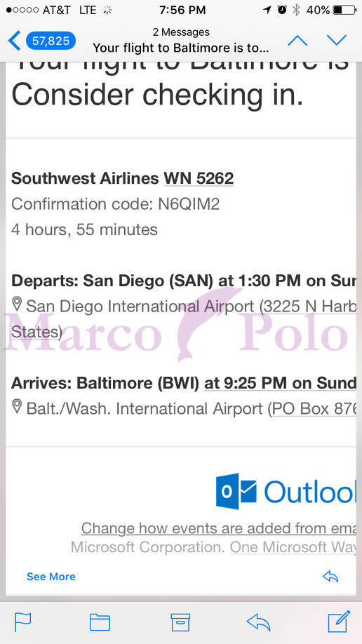Archive this email with the box icon
Screen dimensions: 362x644
[181, 622]
